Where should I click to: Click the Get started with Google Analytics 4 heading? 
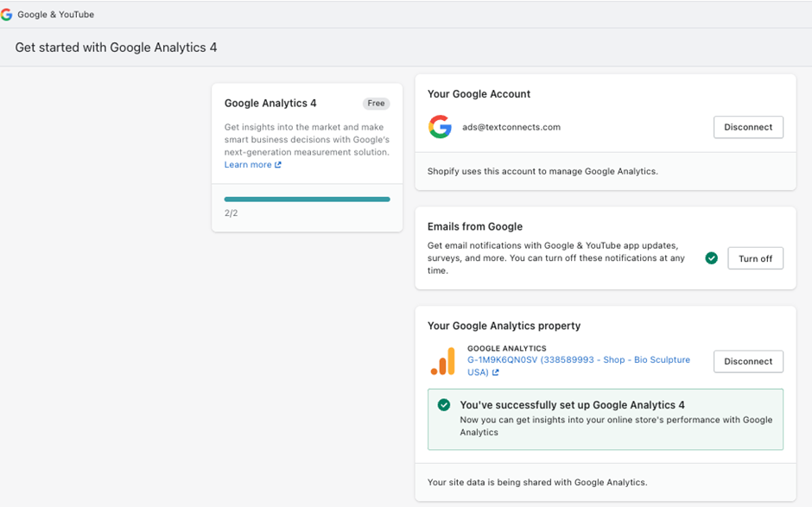coord(116,48)
